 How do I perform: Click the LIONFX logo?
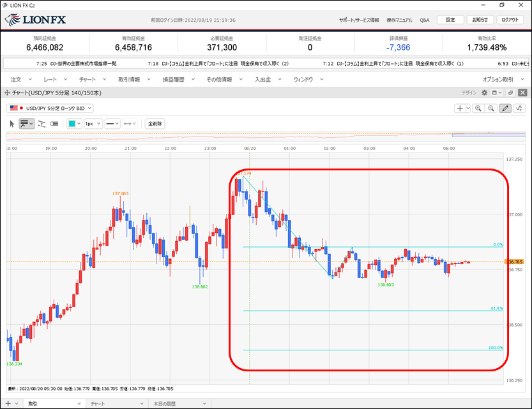click(35, 20)
